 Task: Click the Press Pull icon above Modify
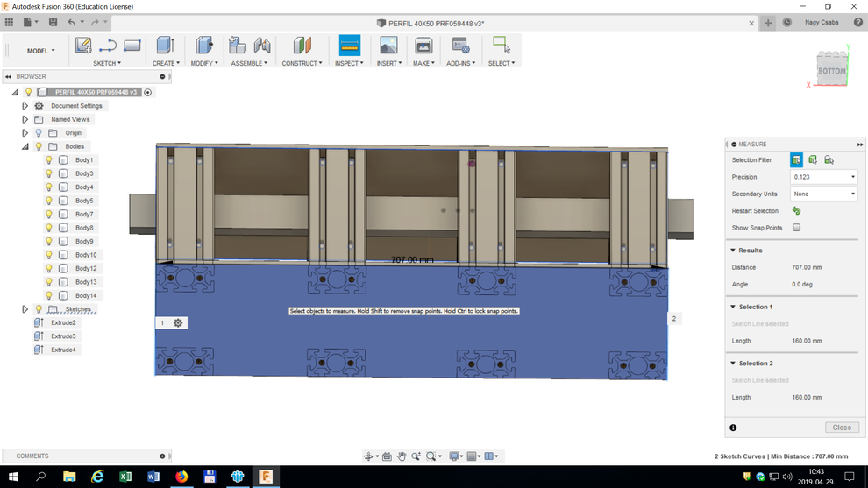click(204, 46)
